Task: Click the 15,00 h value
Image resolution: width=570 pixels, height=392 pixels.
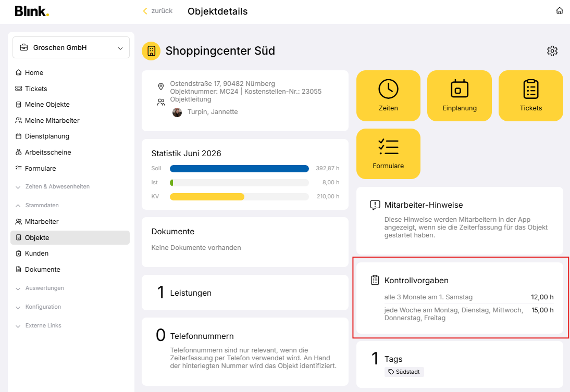Action: [542, 310]
